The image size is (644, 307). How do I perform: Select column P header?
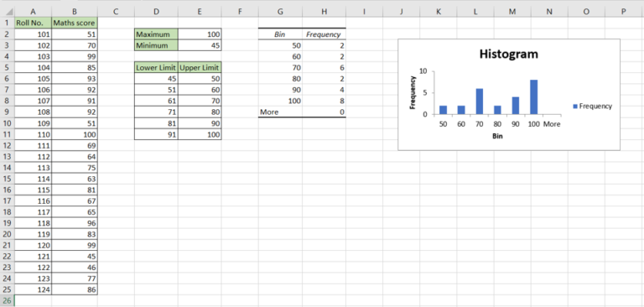(623, 13)
